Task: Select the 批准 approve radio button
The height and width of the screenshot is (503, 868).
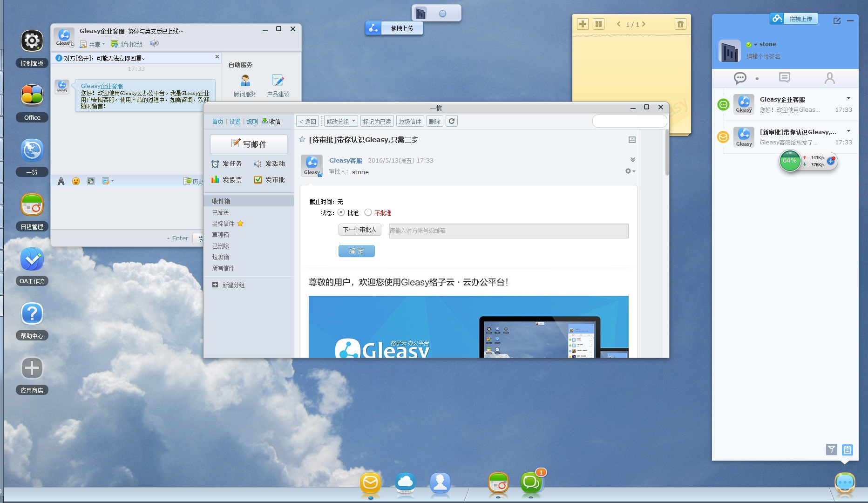Action: 341,212
